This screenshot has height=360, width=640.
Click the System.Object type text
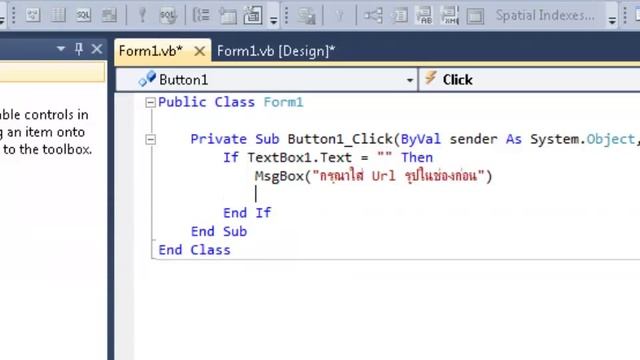[583, 139]
